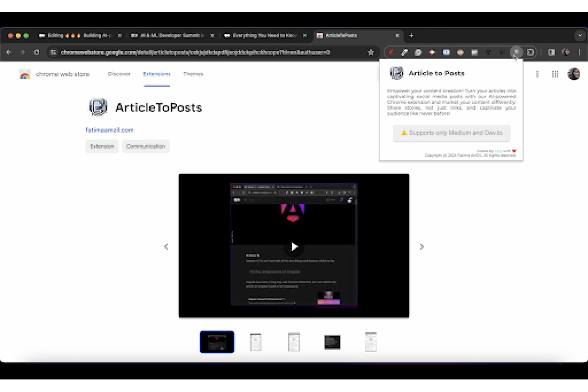
Task: Switch to the 'Editing Building AI-p' tab
Action: click(x=80, y=35)
